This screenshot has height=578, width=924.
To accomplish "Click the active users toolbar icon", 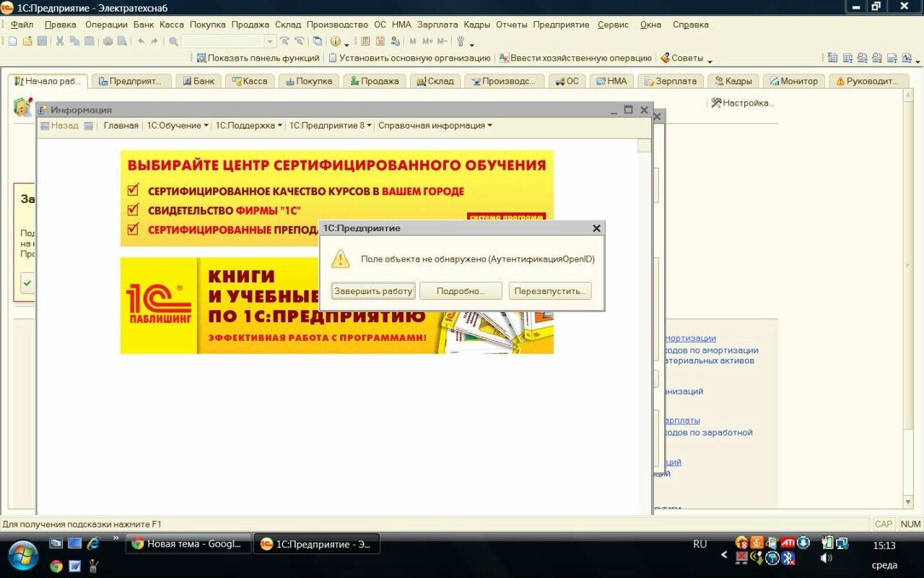I will click(395, 41).
